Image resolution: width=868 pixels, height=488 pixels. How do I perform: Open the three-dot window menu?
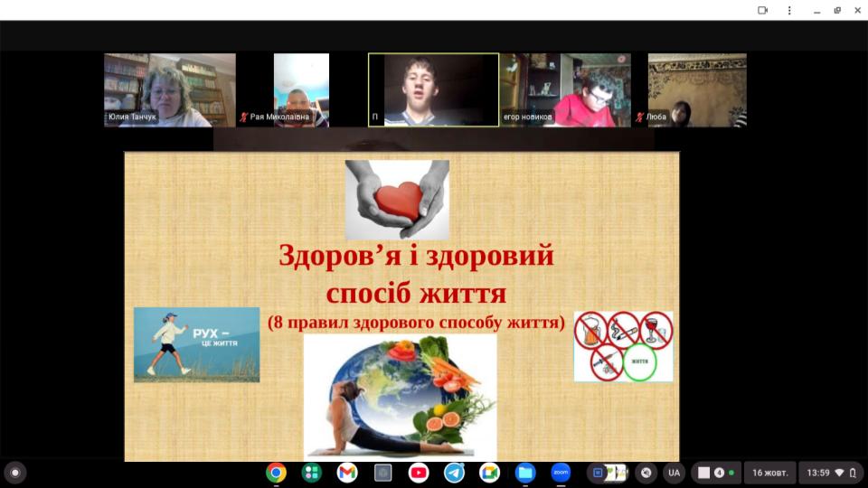tap(789, 10)
